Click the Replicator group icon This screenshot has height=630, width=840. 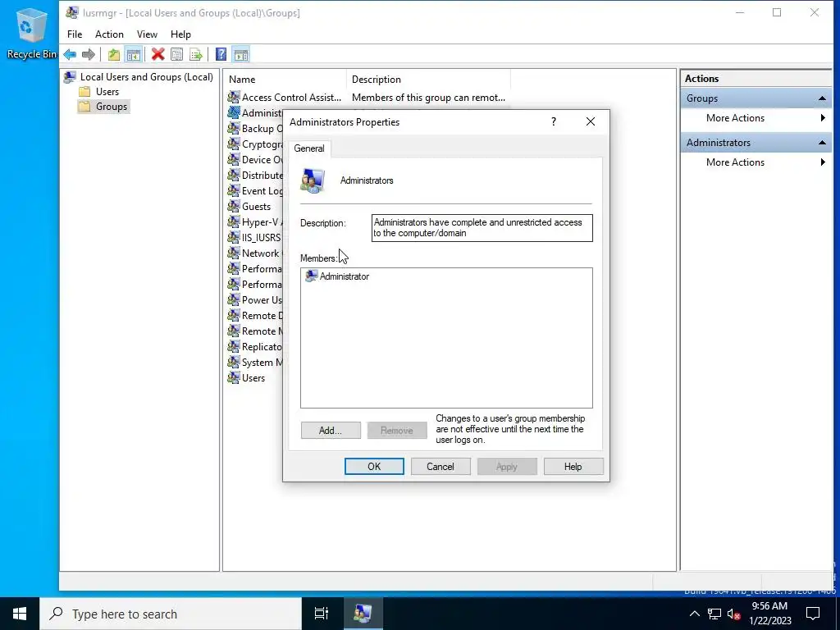[234, 346]
